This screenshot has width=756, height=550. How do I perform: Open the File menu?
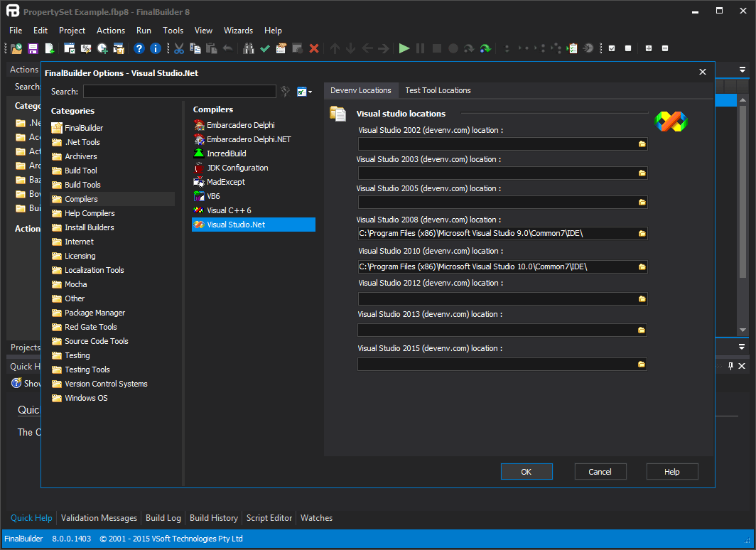click(x=16, y=31)
